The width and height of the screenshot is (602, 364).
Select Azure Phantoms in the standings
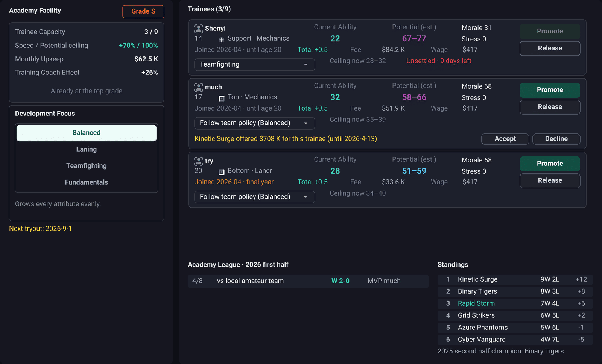(x=515, y=328)
